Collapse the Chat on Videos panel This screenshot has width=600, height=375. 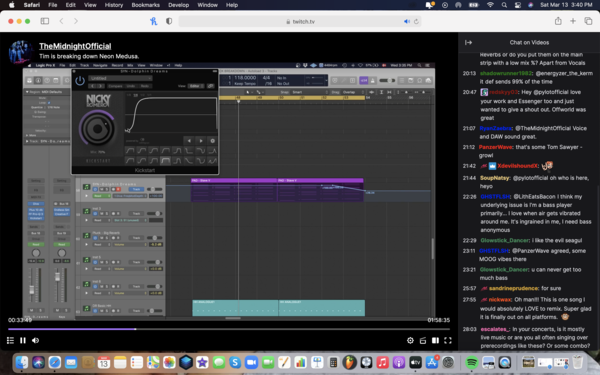tap(468, 42)
